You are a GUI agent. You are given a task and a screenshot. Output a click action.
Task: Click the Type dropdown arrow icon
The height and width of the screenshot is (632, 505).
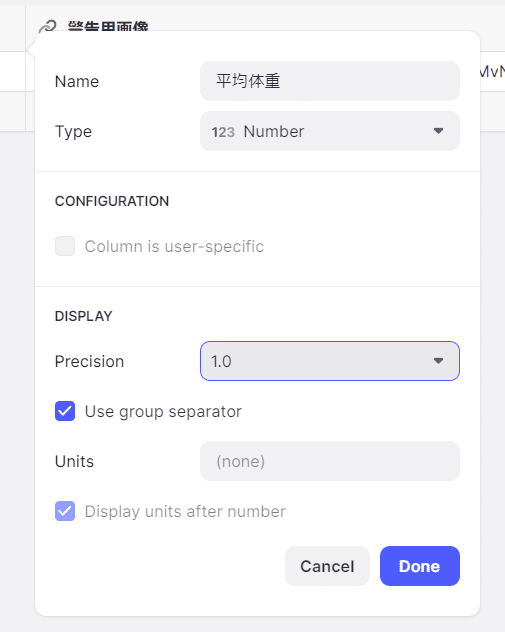(438, 131)
